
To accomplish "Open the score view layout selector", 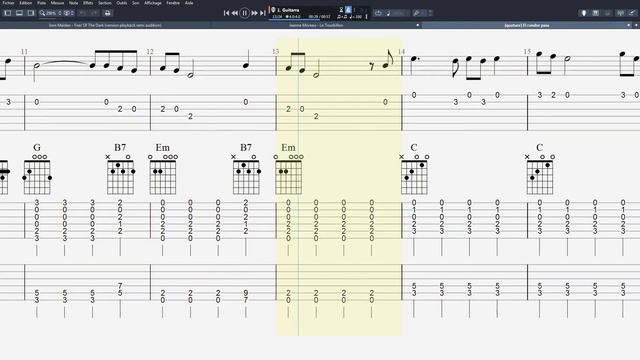I will [69, 13].
